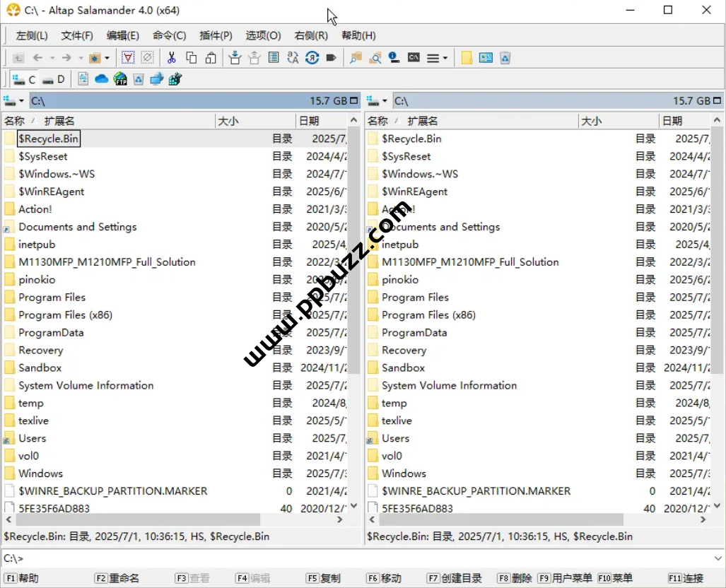Click the yellow folder toolbar icon

pos(467,58)
